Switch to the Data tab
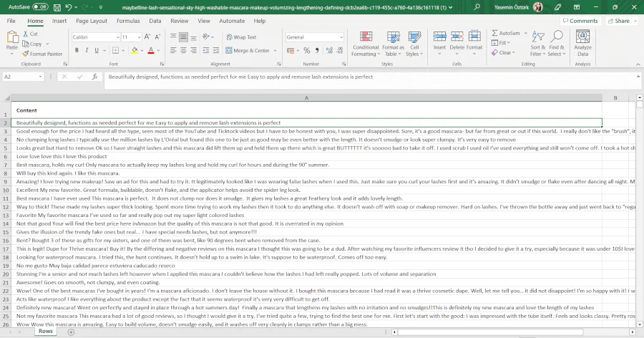 click(155, 21)
